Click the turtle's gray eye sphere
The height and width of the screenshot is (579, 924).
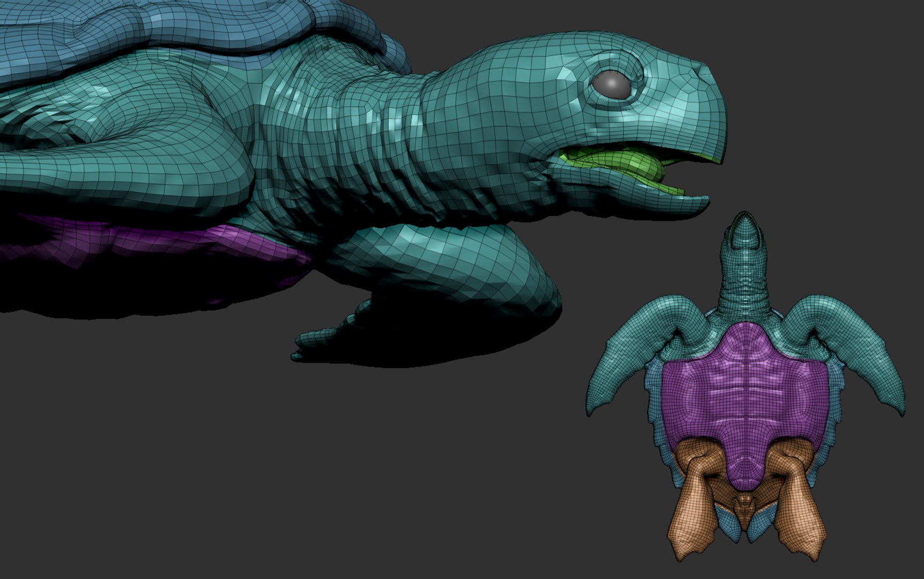coord(611,85)
